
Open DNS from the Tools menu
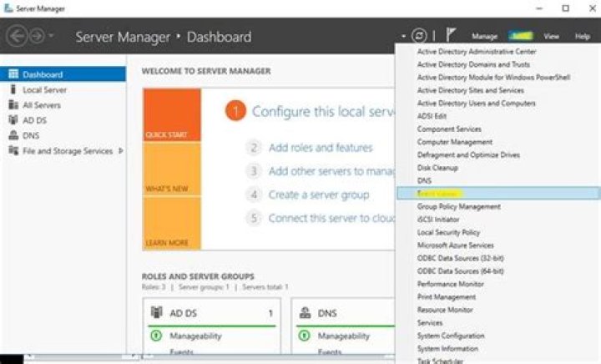click(x=424, y=180)
